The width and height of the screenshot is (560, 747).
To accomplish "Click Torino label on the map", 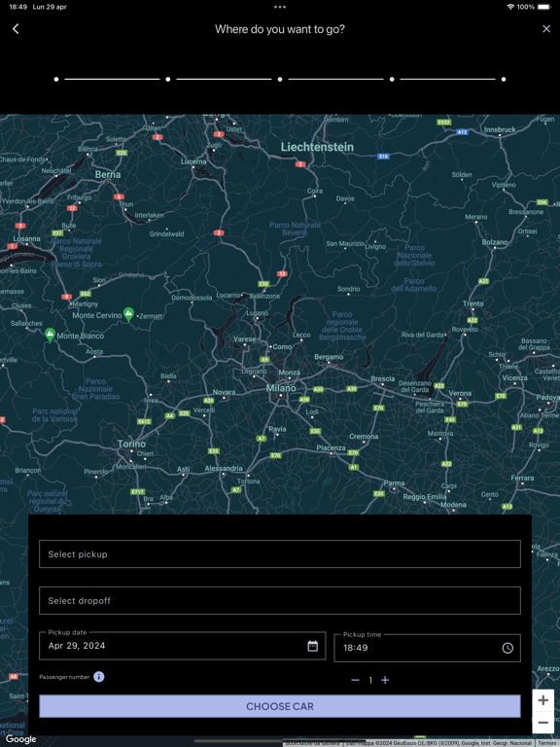I will tap(131, 444).
